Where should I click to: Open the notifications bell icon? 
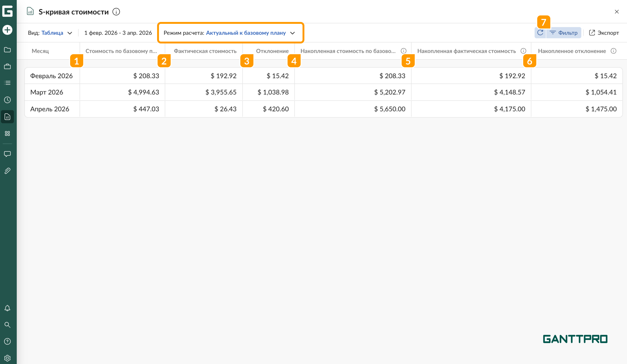[x=7, y=308]
